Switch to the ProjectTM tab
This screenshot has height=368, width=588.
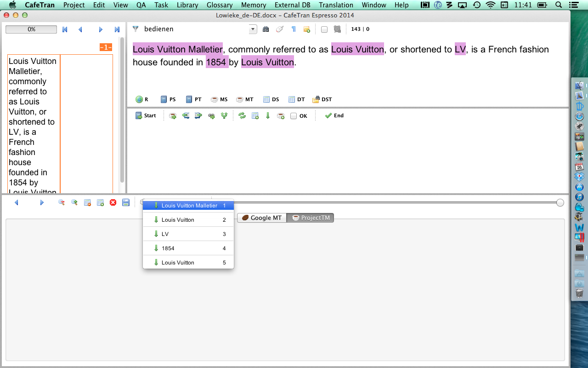point(311,218)
